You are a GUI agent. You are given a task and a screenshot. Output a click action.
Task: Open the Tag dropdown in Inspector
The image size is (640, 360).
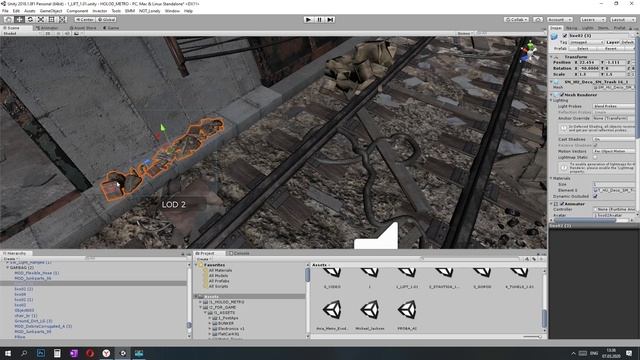click(x=587, y=42)
